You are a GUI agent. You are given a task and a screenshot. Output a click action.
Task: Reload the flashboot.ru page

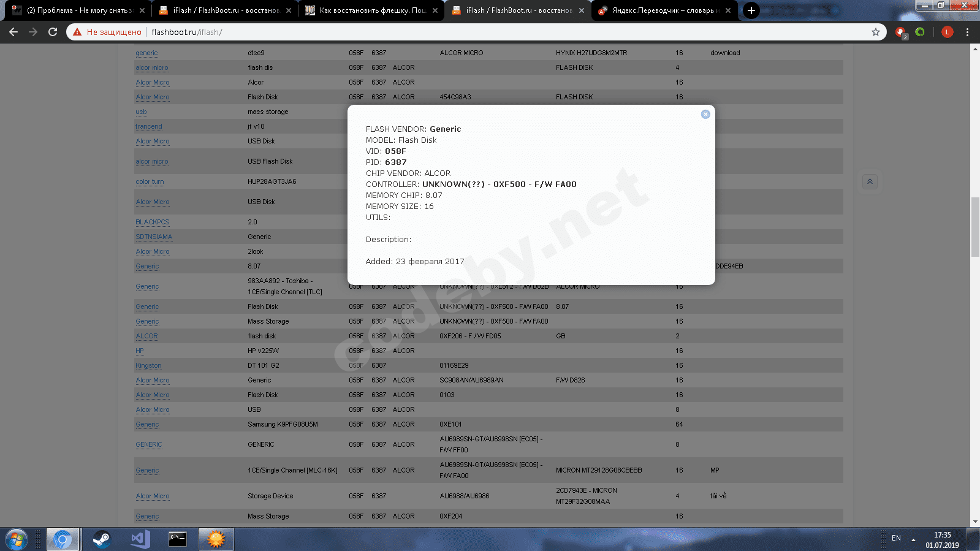(x=53, y=32)
